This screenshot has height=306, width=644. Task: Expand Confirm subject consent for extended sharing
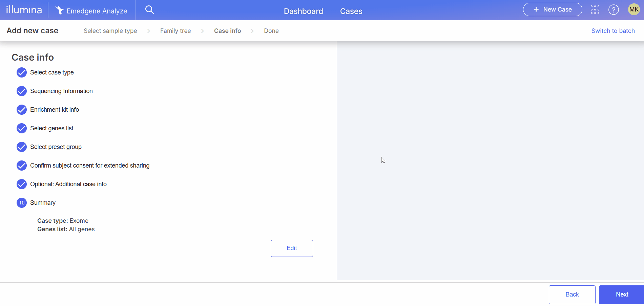click(x=89, y=166)
